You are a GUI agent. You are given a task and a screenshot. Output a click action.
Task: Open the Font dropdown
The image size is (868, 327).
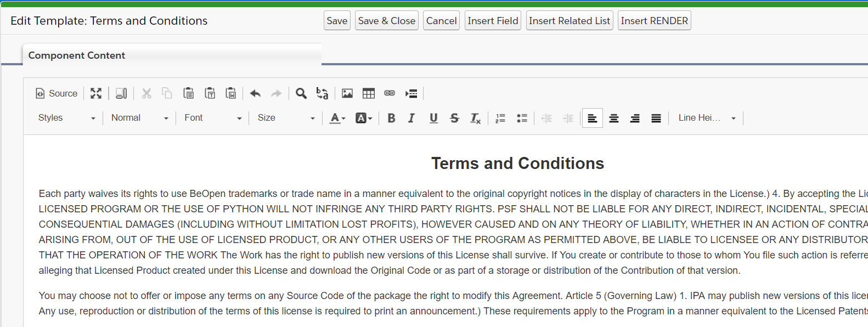pos(213,118)
